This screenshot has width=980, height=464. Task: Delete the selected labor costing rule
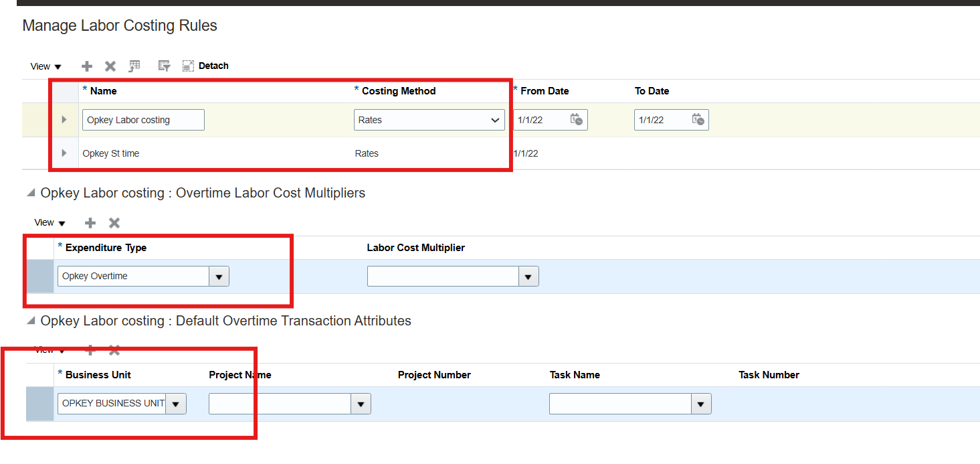tap(110, 66)
